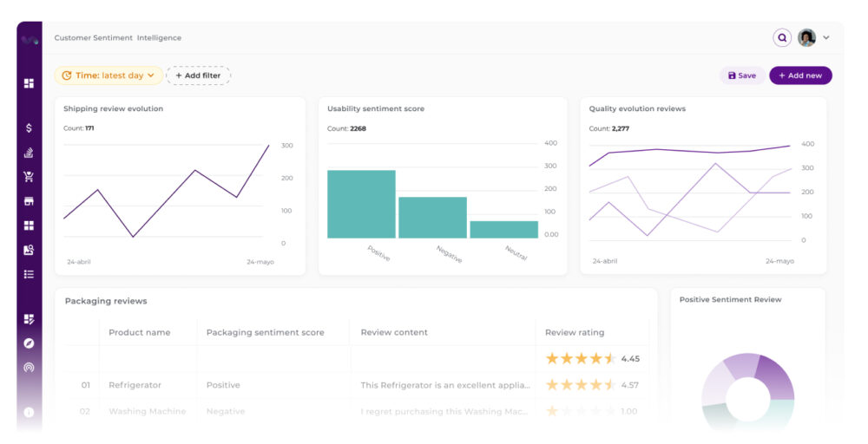Click the 24-mayo label under quality chart
Image resolution: width=868 pixels, height=444 pixels.
click(779, 261)
